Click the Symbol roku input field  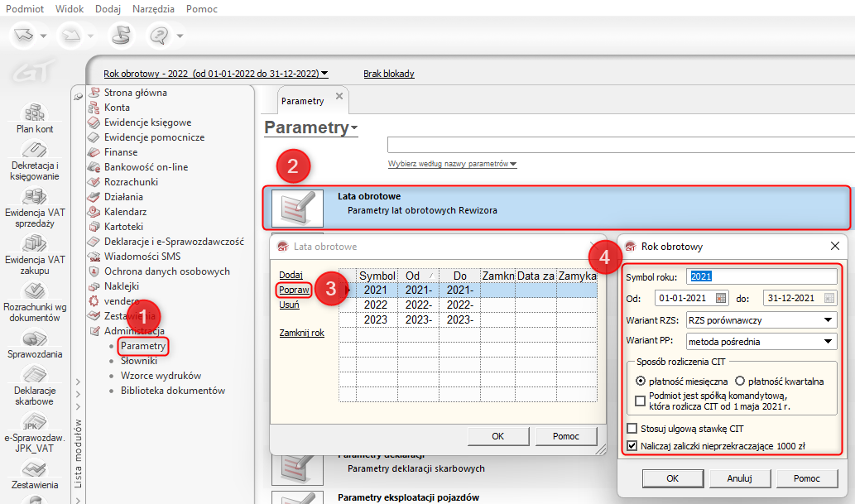(x=761, y=276)
